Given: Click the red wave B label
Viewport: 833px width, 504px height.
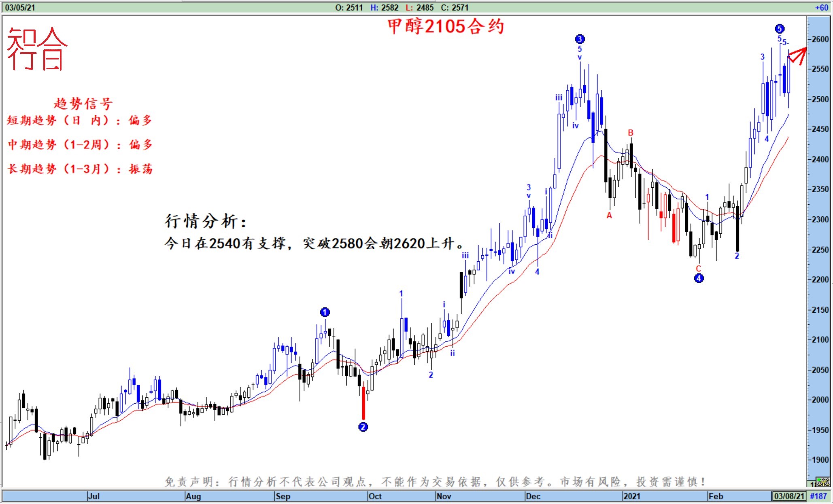Looking at the screenshot, I should (x=630, y=133).
